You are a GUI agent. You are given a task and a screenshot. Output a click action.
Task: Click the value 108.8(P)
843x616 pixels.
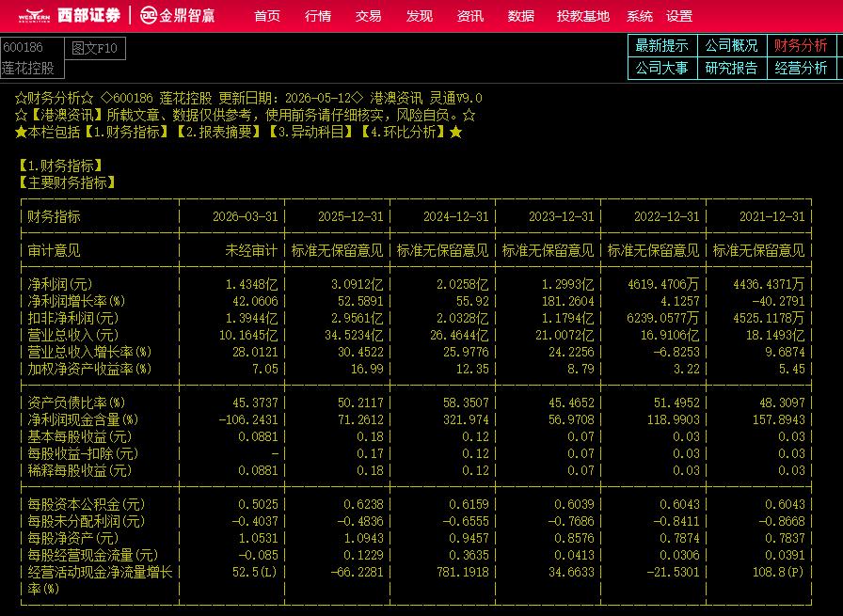[778, 572]
